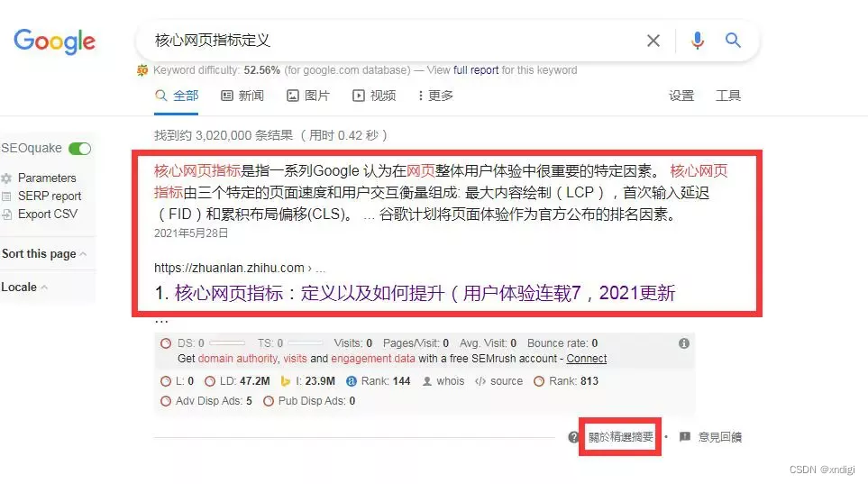Click the feedback flag icon

(685, 436)
